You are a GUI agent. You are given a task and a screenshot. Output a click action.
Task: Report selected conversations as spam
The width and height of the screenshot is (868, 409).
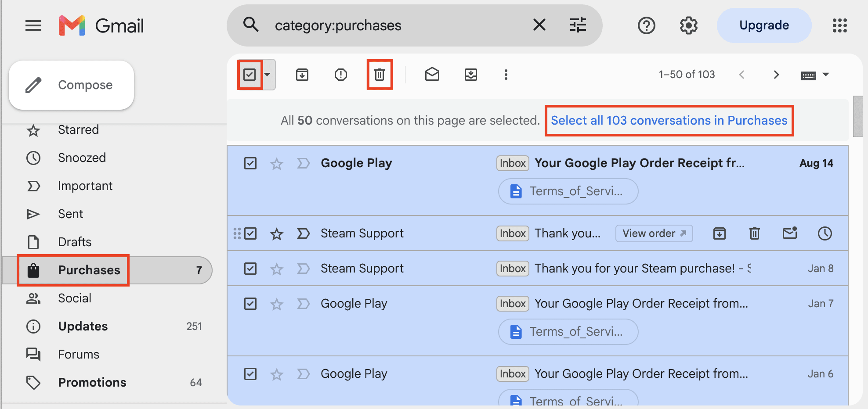341,75
